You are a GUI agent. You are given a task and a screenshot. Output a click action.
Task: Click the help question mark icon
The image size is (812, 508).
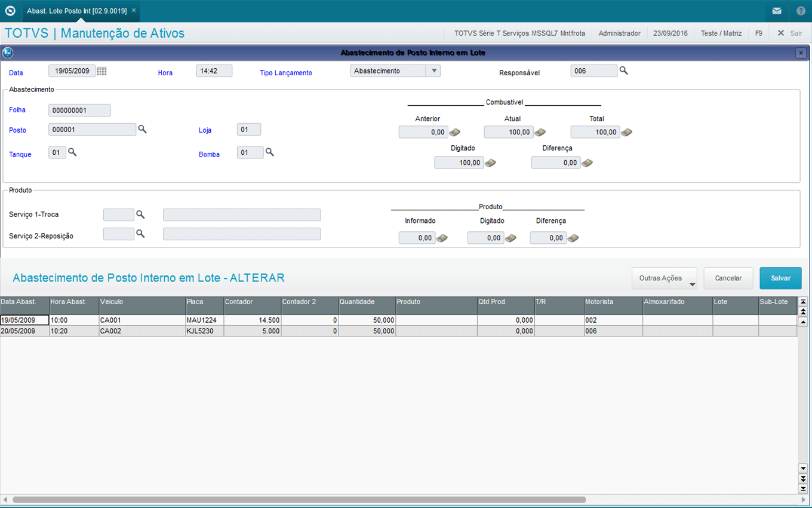801,11
